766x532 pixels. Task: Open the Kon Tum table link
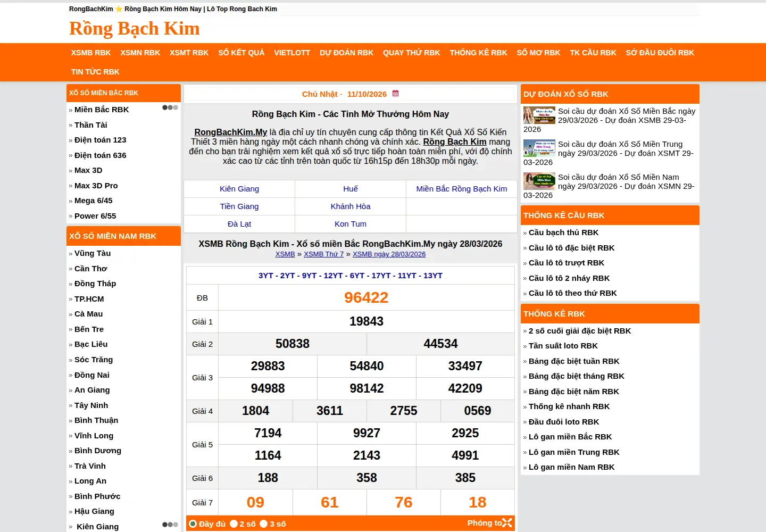coord(351,224)
